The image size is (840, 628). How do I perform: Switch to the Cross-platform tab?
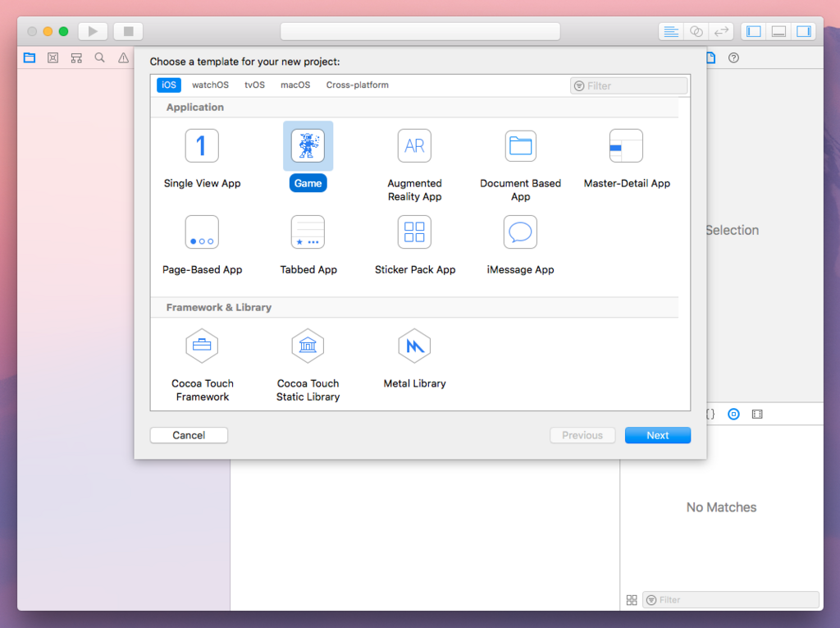click(358, 85)
